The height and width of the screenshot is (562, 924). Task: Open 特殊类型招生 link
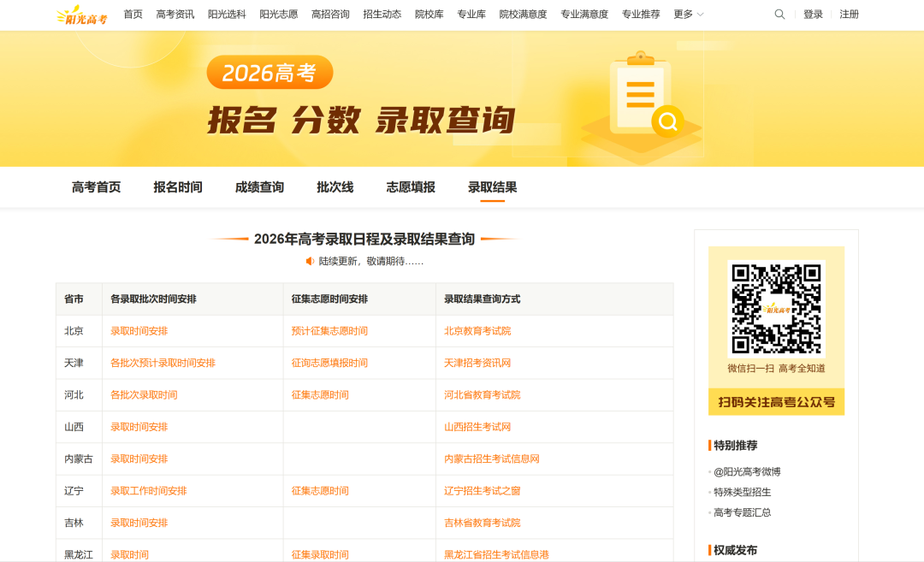click(x=743, y=492)
